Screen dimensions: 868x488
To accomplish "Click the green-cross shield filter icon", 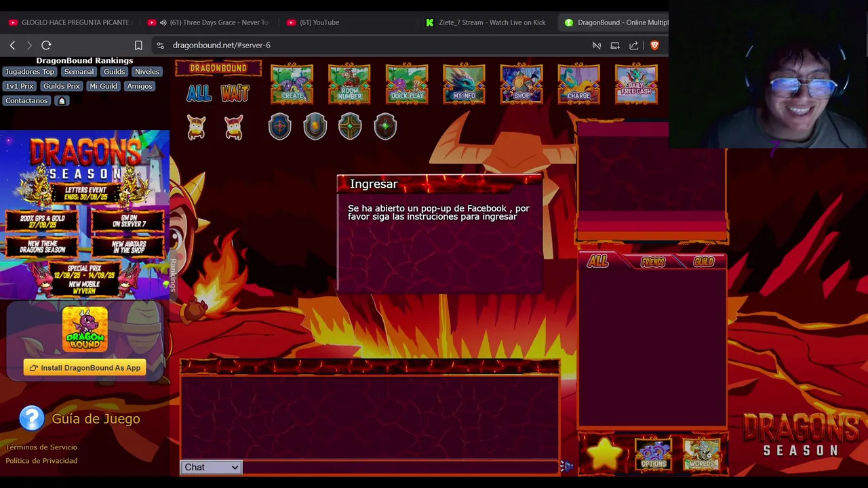I will [x=350, y=126].
